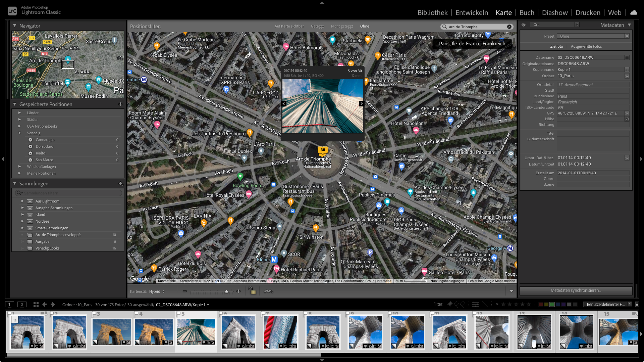Open the grid view from filmstrip toolbar
The image size is (644, 362).
pyautogui.click(x=36, y=305)
